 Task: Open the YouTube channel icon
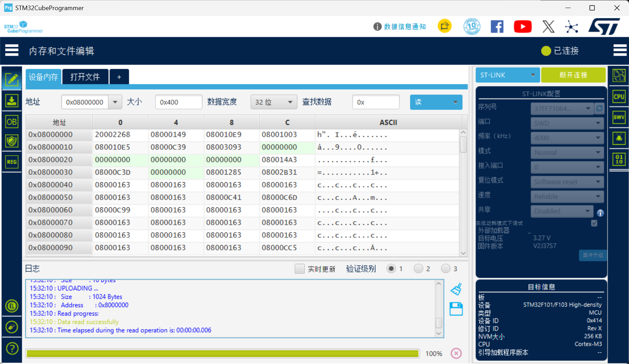pyautogui.click(x=522, y=27)
